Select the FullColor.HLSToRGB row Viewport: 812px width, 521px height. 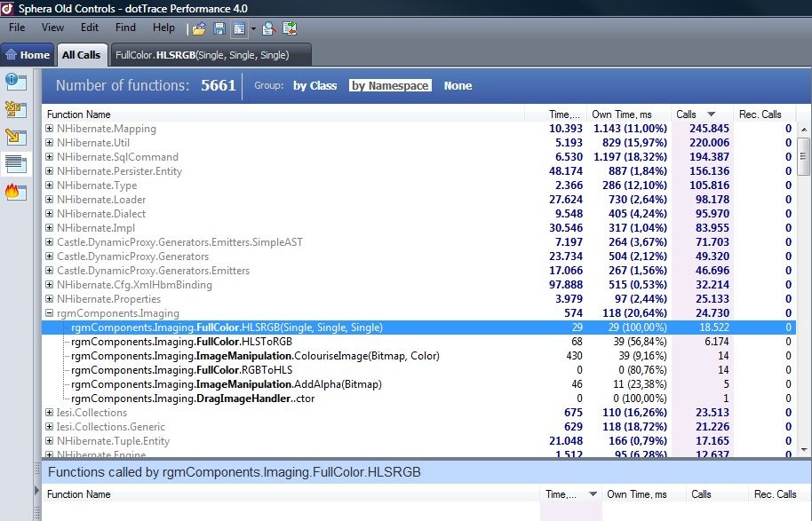[x=418, y=342]
